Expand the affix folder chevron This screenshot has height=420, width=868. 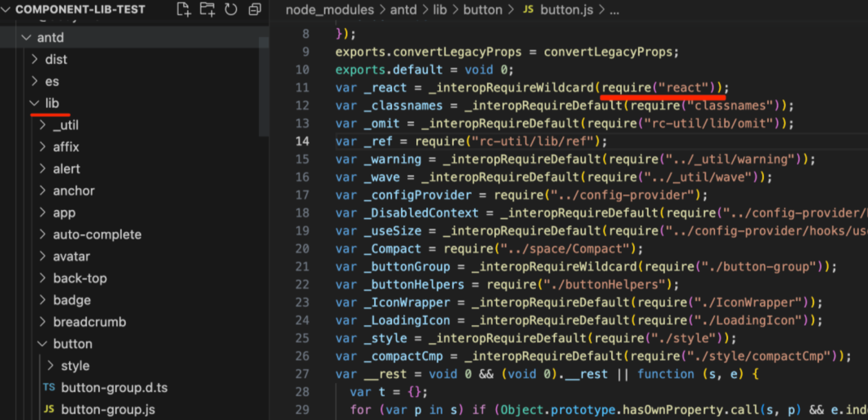point(43,147)
